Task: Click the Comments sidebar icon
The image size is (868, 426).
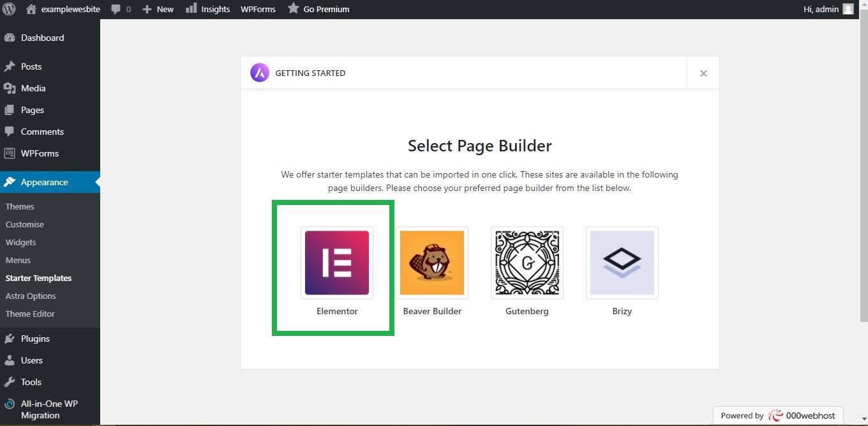Action: click(10, 132)
